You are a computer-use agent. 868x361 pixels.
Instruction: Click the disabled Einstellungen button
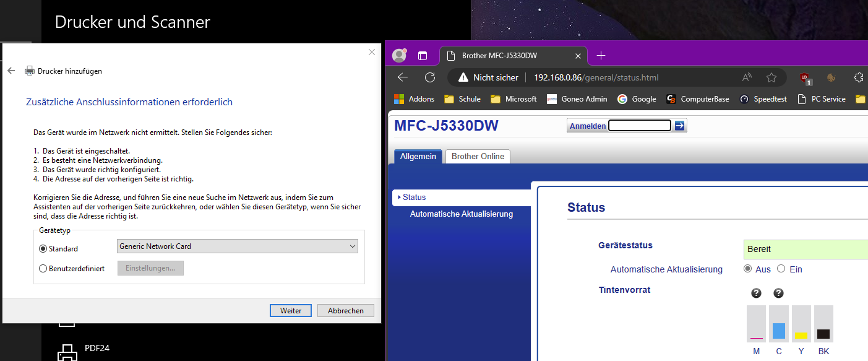[150, 268]
